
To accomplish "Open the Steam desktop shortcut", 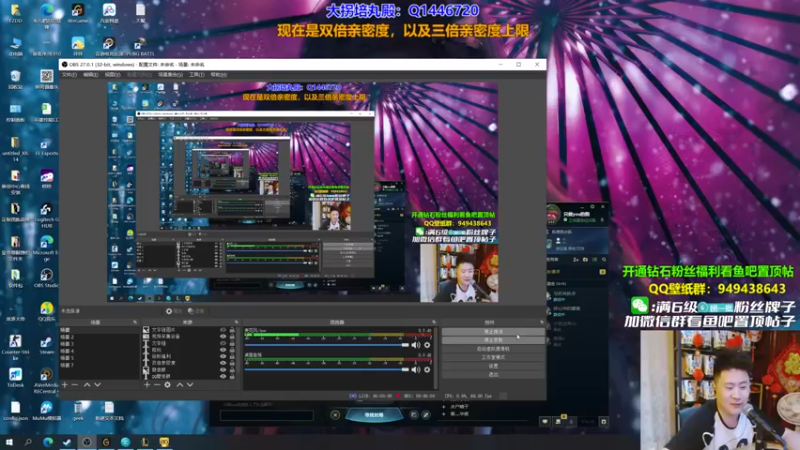I will tap(46, 344).
